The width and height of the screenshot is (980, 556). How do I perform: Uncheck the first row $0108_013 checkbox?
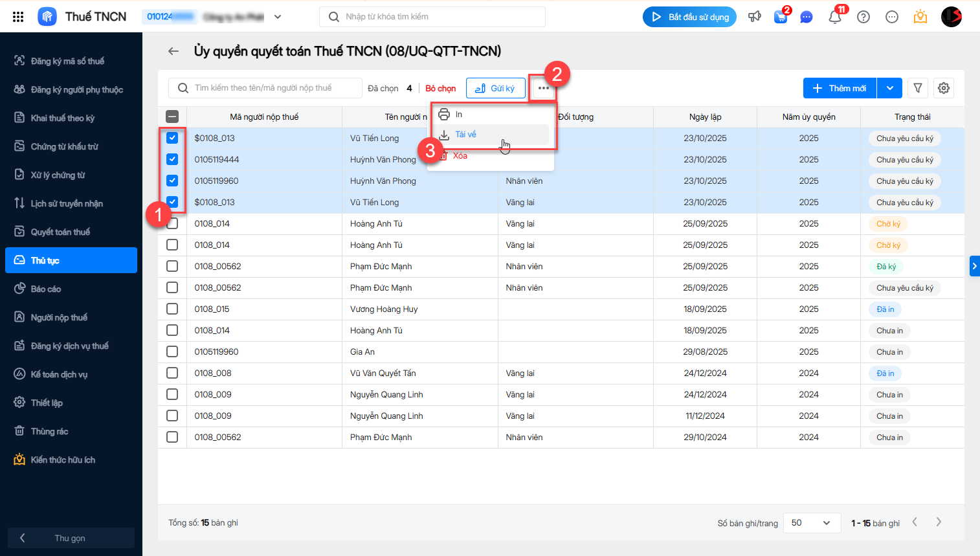pos(172,138)
